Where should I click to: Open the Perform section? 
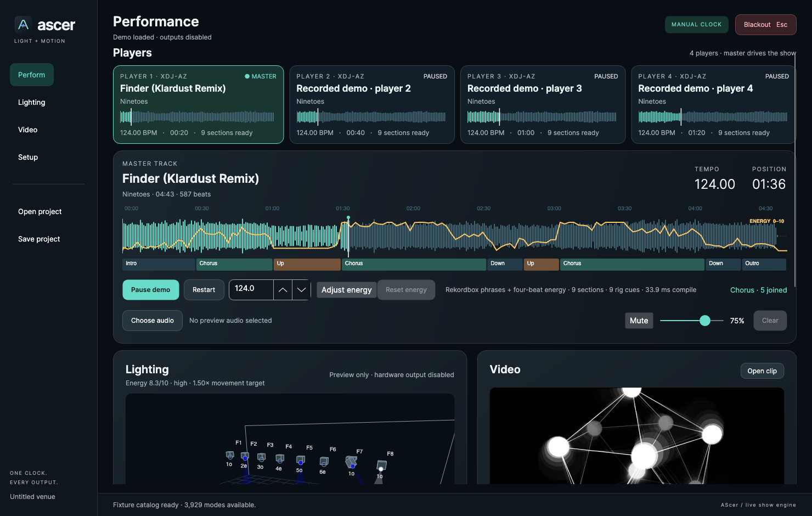click(x=32, y=75)
